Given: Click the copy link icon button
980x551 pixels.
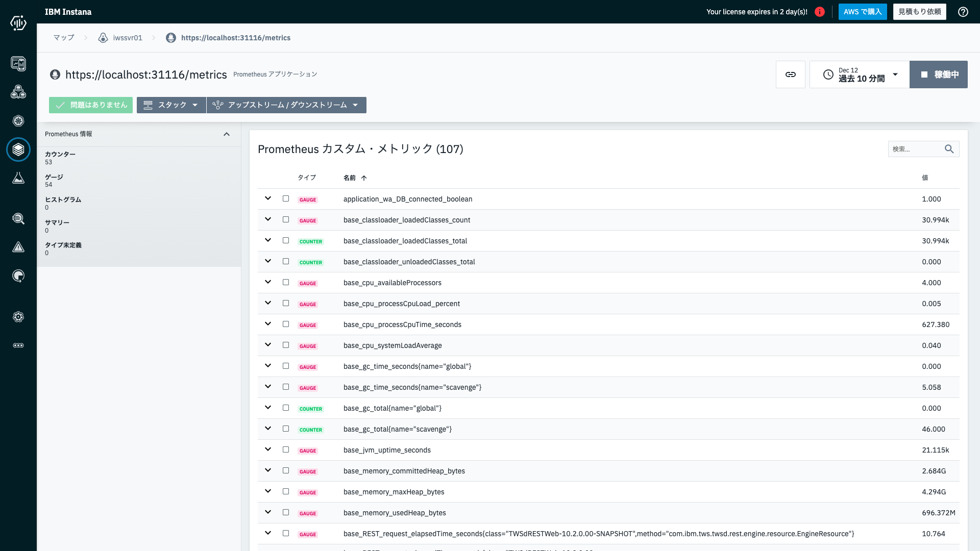Looking at the screenshot, I should click(x=790, y=74).
